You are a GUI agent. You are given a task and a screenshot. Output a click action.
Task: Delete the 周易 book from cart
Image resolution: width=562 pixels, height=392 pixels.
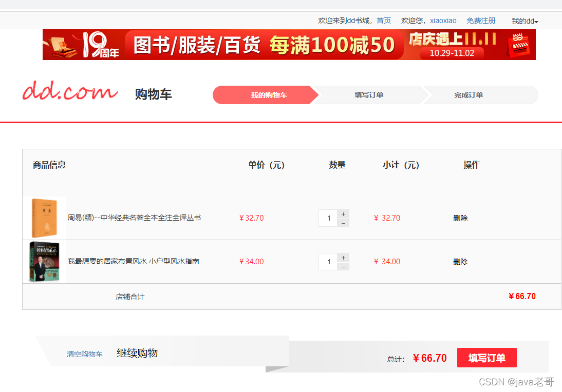(x=460, y=218)
